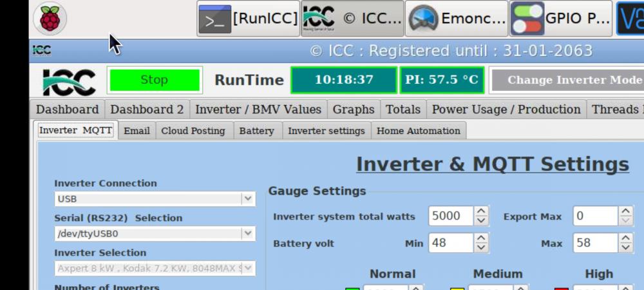
Task: Click the RunTime clock 10:18:37
Action: (344, 80)
